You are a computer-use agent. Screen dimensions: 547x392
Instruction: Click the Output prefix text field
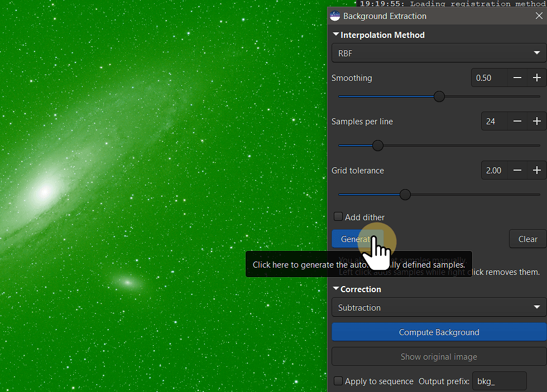point(499,381)
